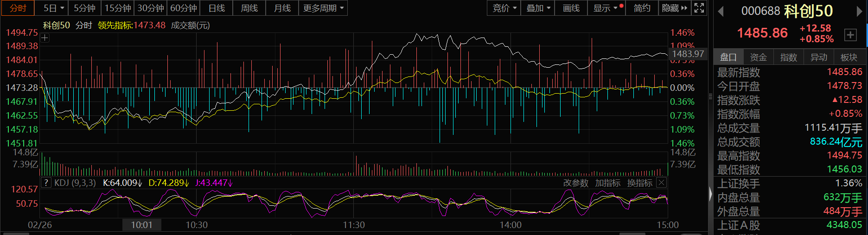Select the 资金 tab in side panel
Viewport: 868px width, 235px height.
pyautogui.click(x=758, y=57)
